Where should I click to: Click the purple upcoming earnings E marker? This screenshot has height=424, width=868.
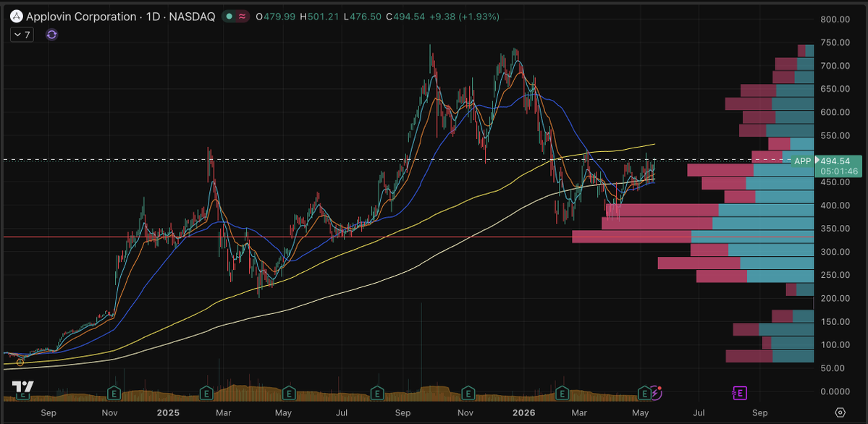(x=740, y=393)
